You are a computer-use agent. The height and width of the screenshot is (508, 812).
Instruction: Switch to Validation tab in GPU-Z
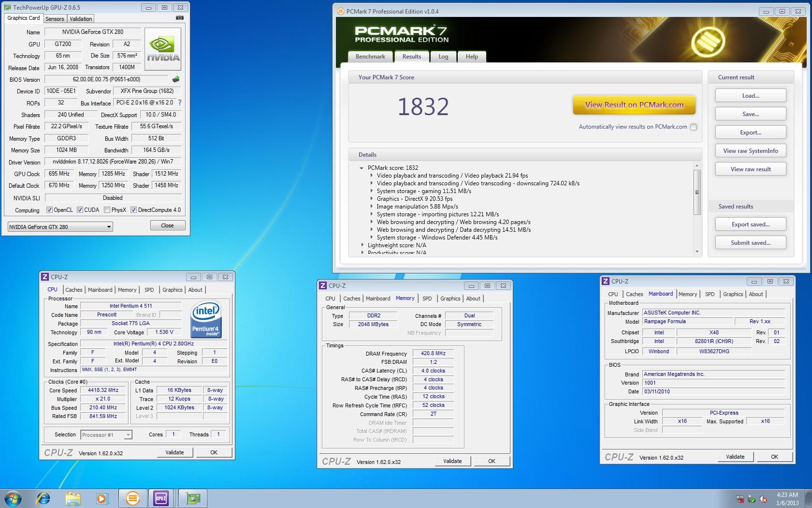81,19
